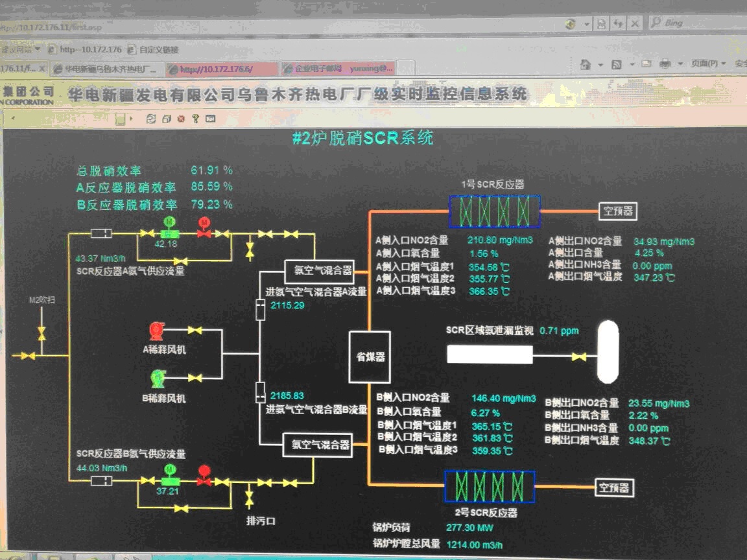The image size is (747, 560).
Task: Click the reactor B ammonia flow 44.03 Nm3/h
Action: click(101, 469)
